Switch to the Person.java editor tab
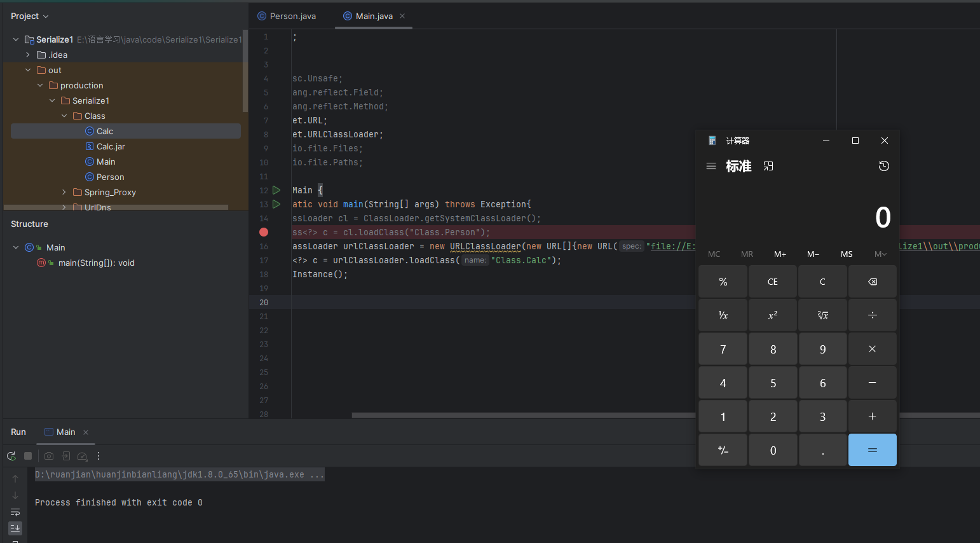The width and height of the screenshot is (980, 543). (x=287, y=16)
